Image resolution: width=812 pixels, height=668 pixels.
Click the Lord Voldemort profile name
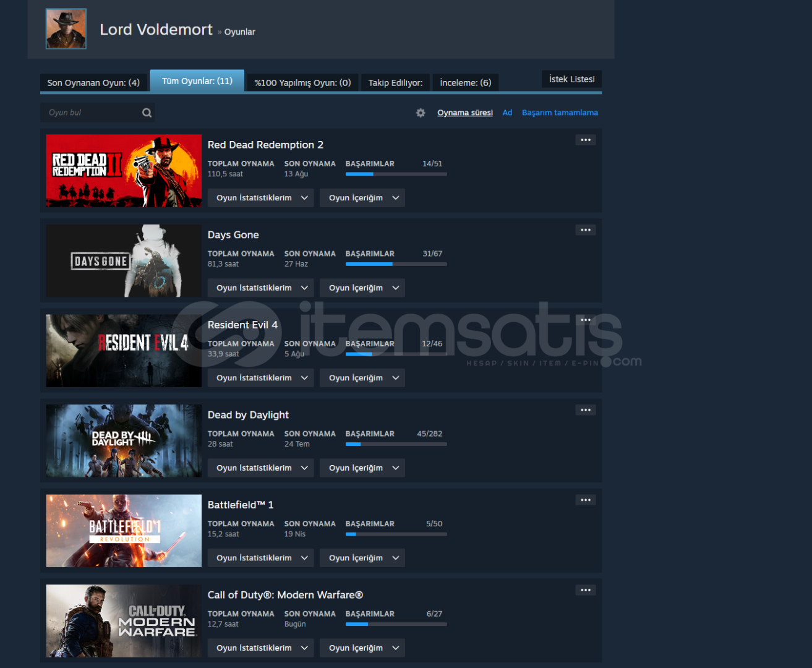pyautogui.click(x=156, y=29)
